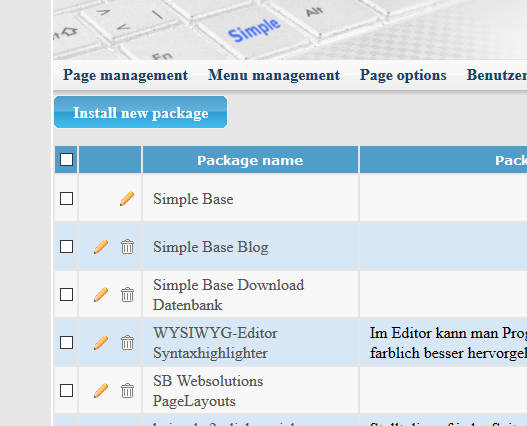Check the Simple Base row checkbox
This screenshot has width=527, height=426.
(67, 198)
